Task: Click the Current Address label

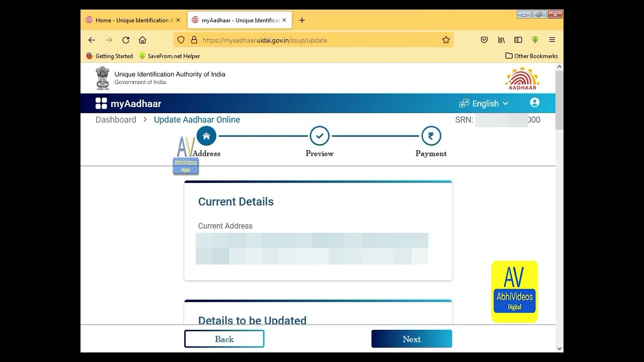Action: [225, 226]
